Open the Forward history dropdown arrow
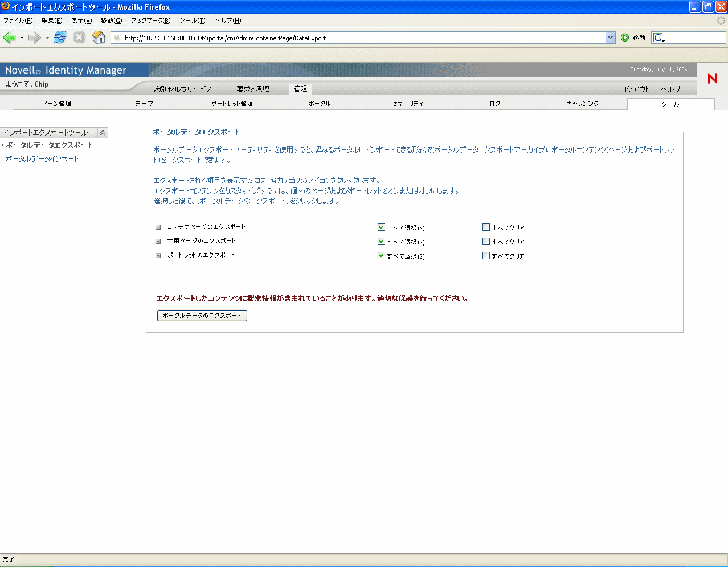Image resolution: width=728 pixels, height=567 pixels. [47, 38]
